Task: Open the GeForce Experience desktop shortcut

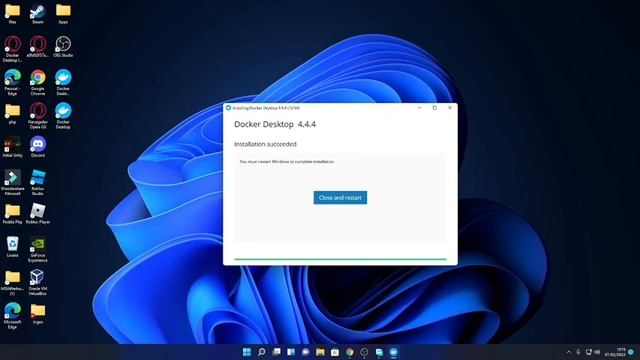Action: click(x=38, y=249)
